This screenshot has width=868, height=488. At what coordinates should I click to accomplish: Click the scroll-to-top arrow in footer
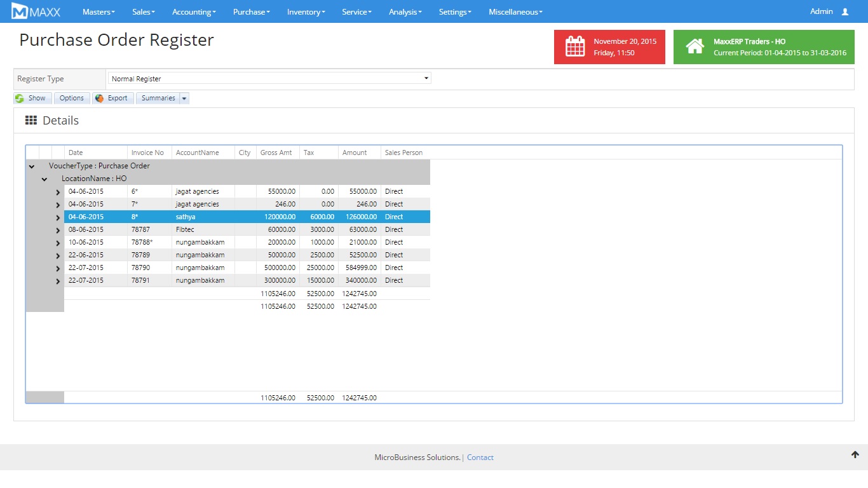tap(855, 454)
